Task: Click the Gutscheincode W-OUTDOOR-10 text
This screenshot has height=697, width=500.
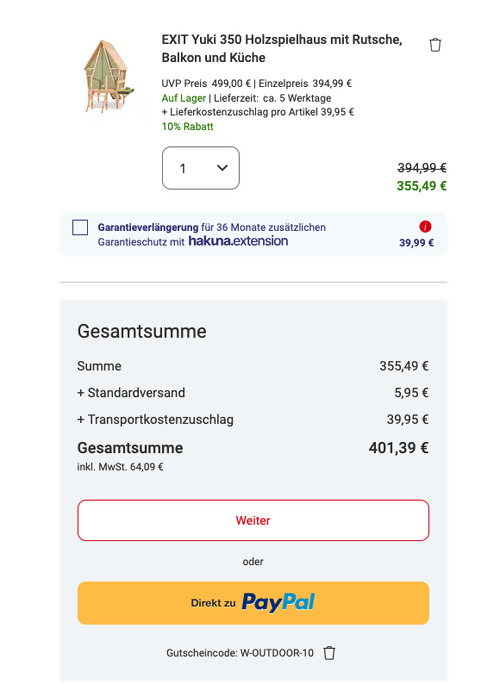Action: point(240,653)
